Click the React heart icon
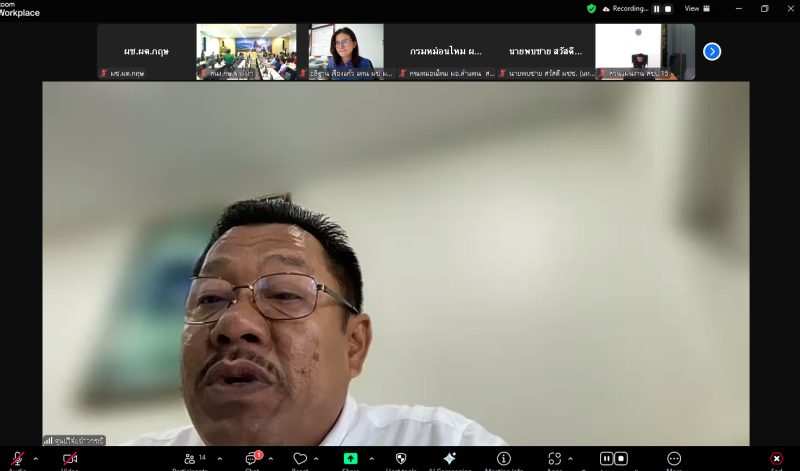 coord(300,459)
